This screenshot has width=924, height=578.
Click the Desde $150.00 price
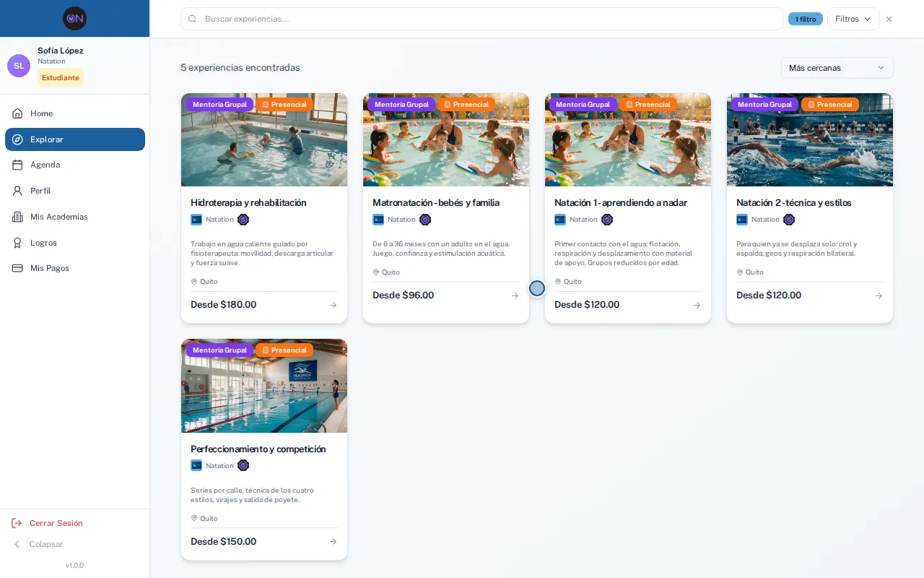coord(224,542)
